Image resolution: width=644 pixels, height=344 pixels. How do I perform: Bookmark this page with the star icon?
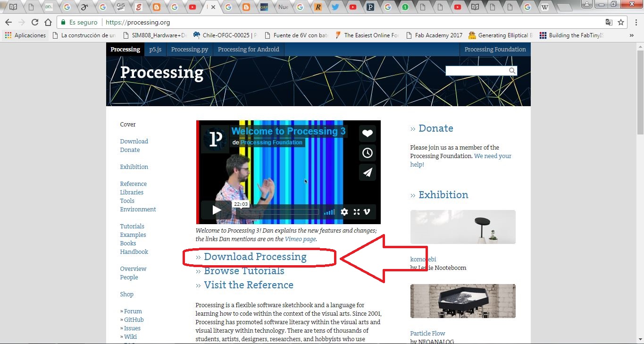(621, 22)
